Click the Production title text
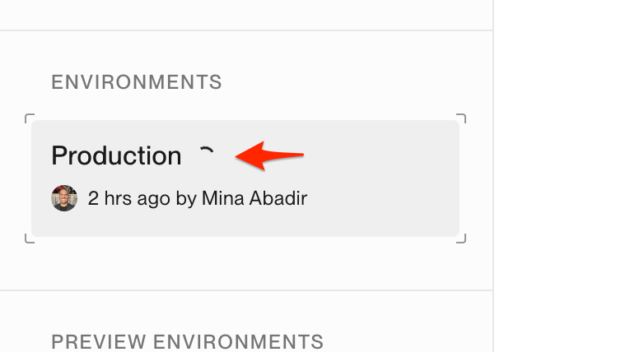 [116, 156]
